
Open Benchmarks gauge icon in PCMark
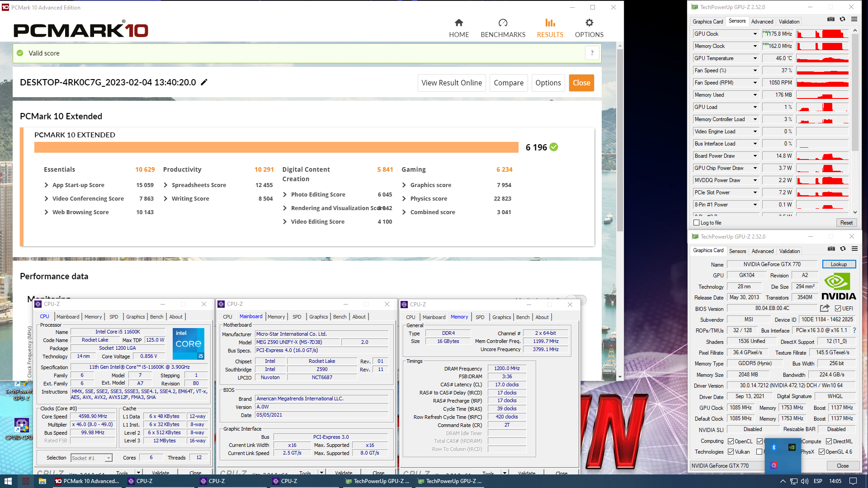coord(503,23)
